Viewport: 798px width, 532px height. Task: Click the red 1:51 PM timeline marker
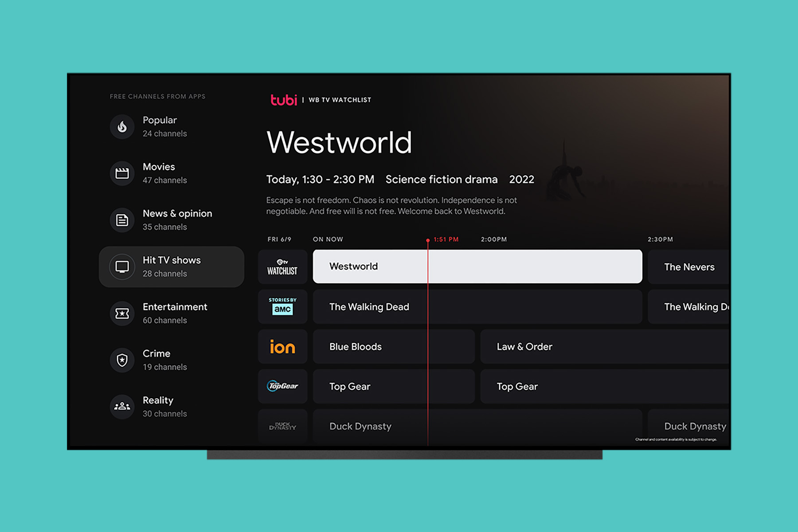(427, 239)
